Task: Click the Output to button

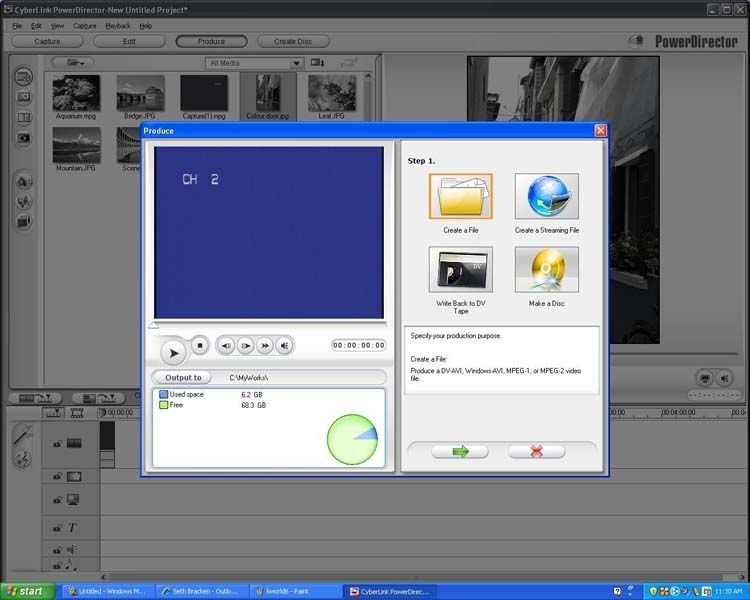Action: [183, 378]
